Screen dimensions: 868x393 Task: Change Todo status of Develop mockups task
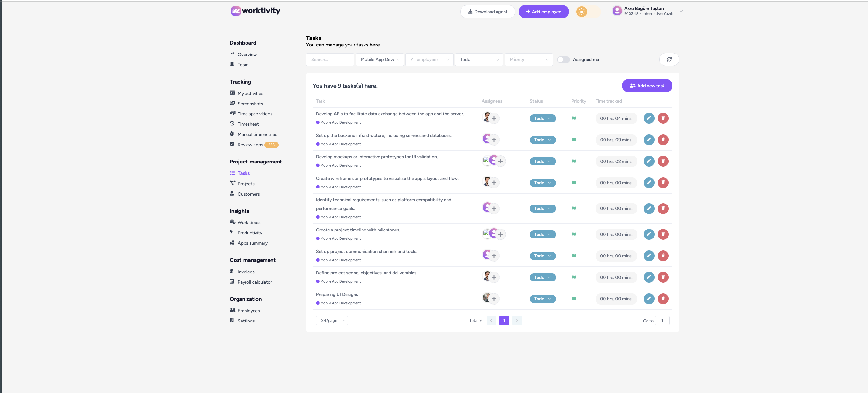point(542,162)
